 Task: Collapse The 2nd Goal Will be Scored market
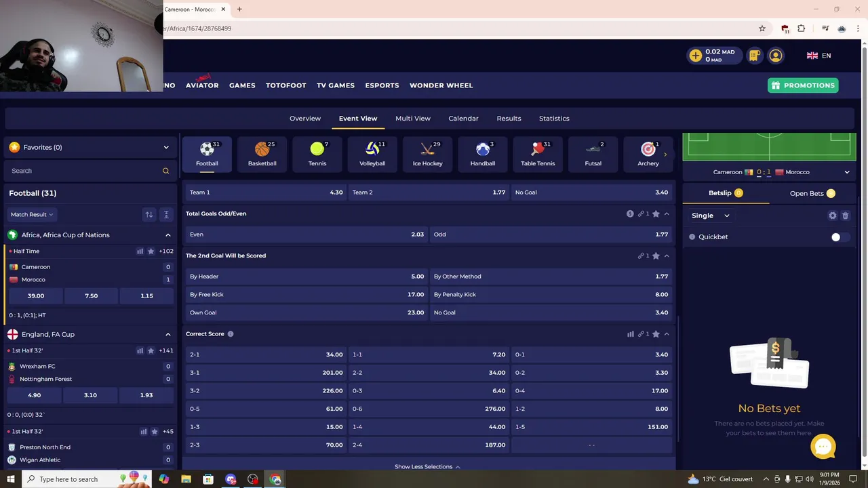pyautogui.click(x=667, y=256)
